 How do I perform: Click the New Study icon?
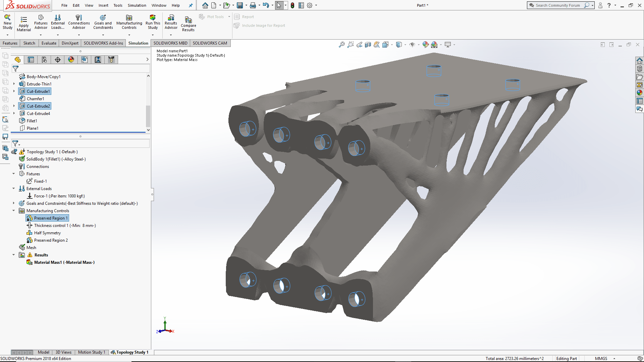pyautogui.click(x=7, y=18)
